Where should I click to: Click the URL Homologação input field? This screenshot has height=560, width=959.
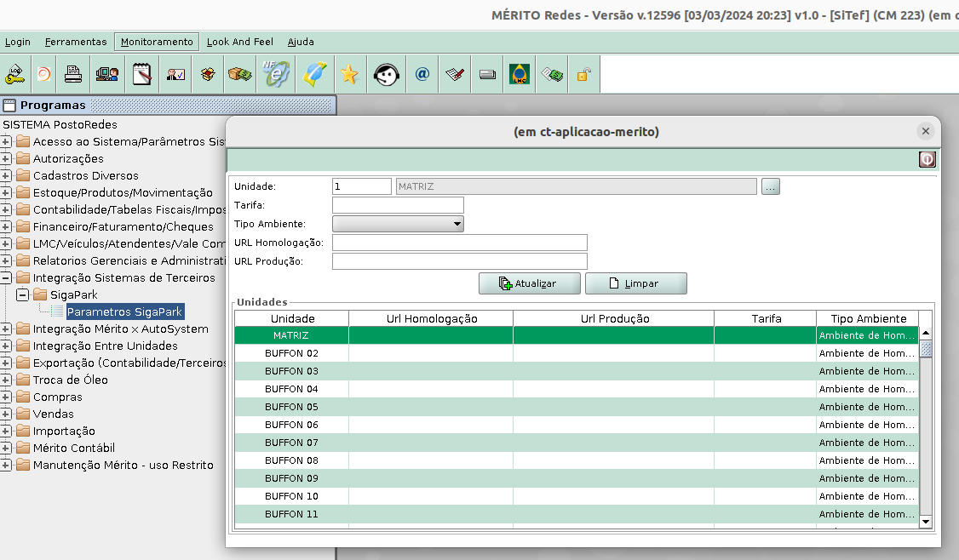(x=459, y=243)
